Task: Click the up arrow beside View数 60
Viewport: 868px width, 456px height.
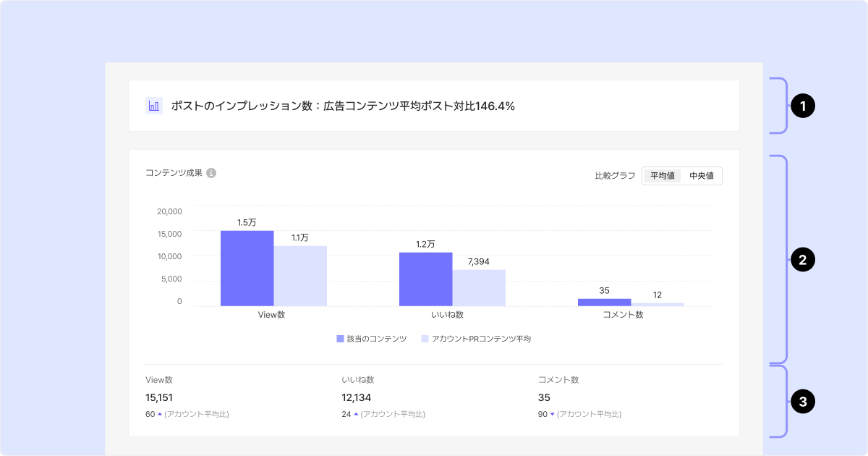Action: click(x=160, y=414)
